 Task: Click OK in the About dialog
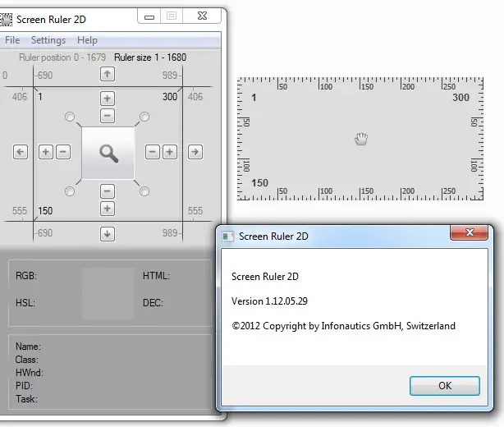click(445, 385)
